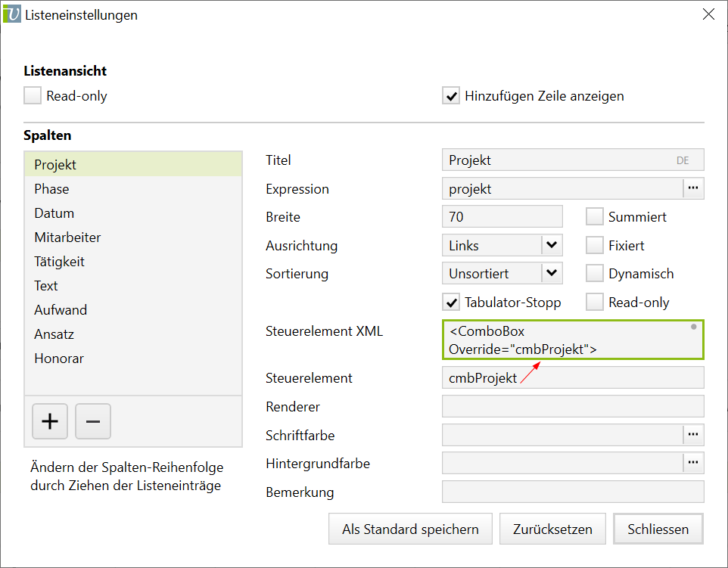Disable the Tabulator-Stopp checkbox
Viewport: 728px width, 568px height.
click(451, 303)
